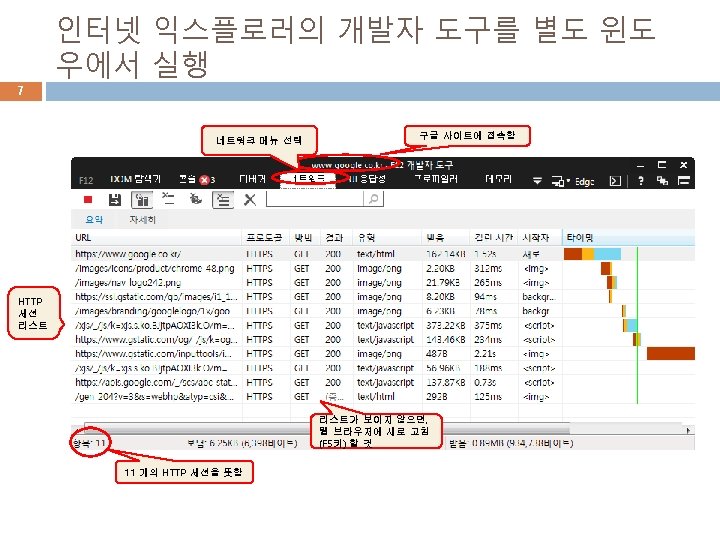Click scrollbar right arrow button
The height and width of the screenshot is (540, 720).
pos(688,430)
